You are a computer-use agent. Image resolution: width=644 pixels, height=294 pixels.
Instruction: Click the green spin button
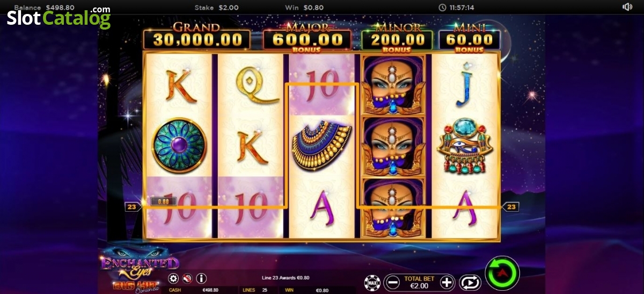click(x=502, y=274)
